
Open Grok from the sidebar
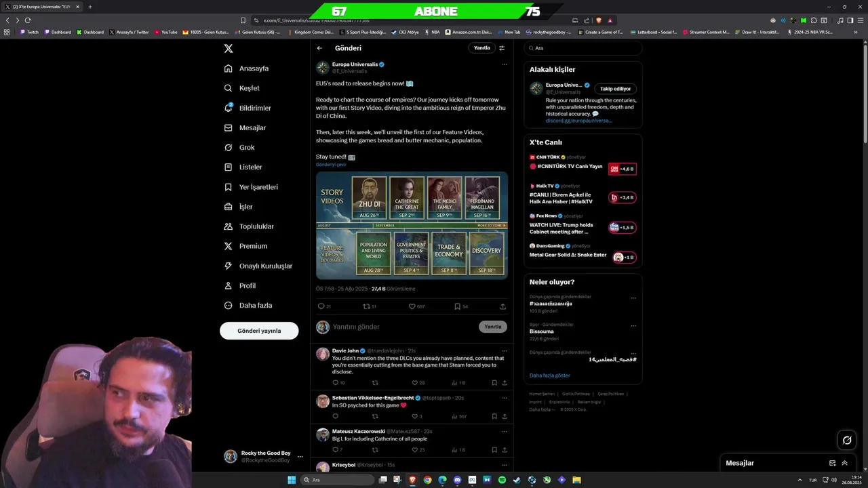pos(239,147)
